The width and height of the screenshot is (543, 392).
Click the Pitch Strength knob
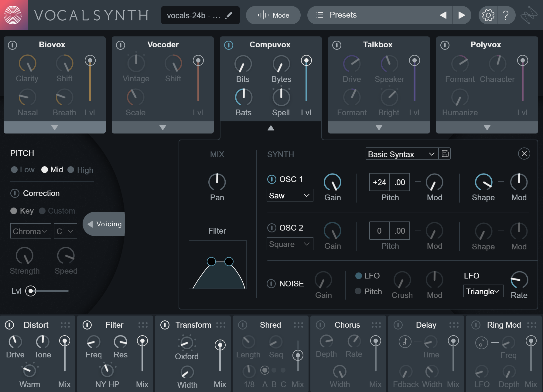point(25,255)
